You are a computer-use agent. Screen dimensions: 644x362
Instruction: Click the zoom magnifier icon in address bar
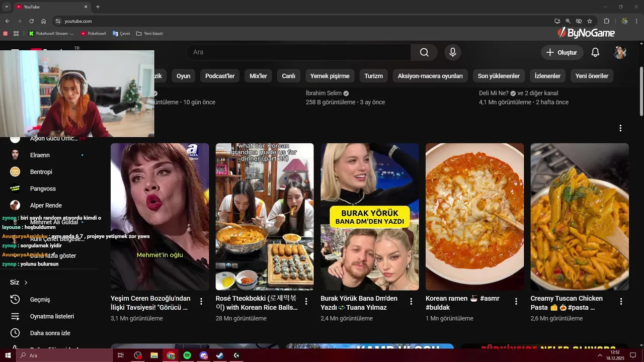pyautogui.click(x=568, y=21)
